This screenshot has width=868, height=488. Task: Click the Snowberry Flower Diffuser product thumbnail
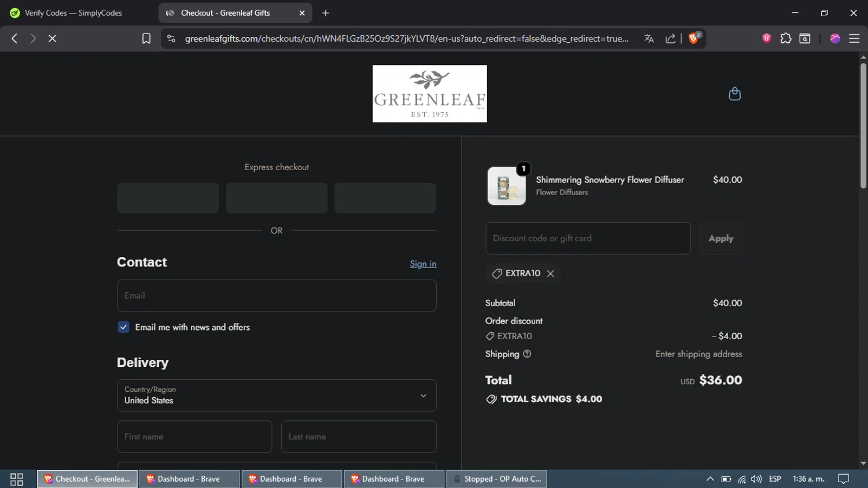point(507,186)
